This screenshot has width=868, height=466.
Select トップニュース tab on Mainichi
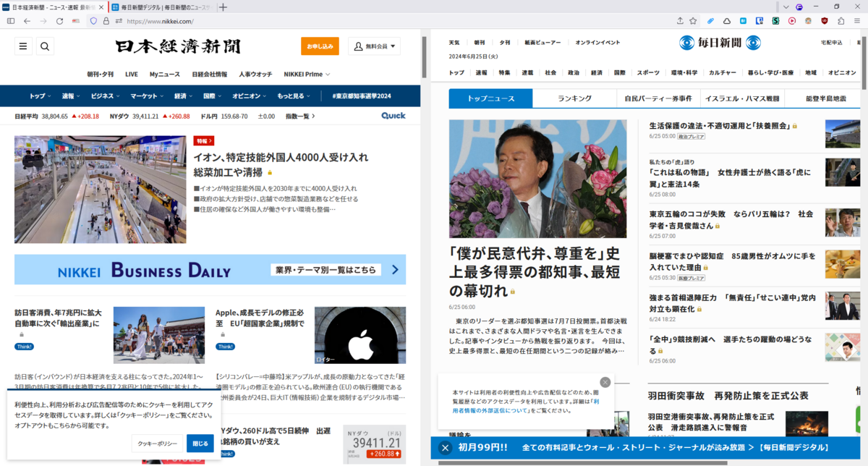point(490,98)
